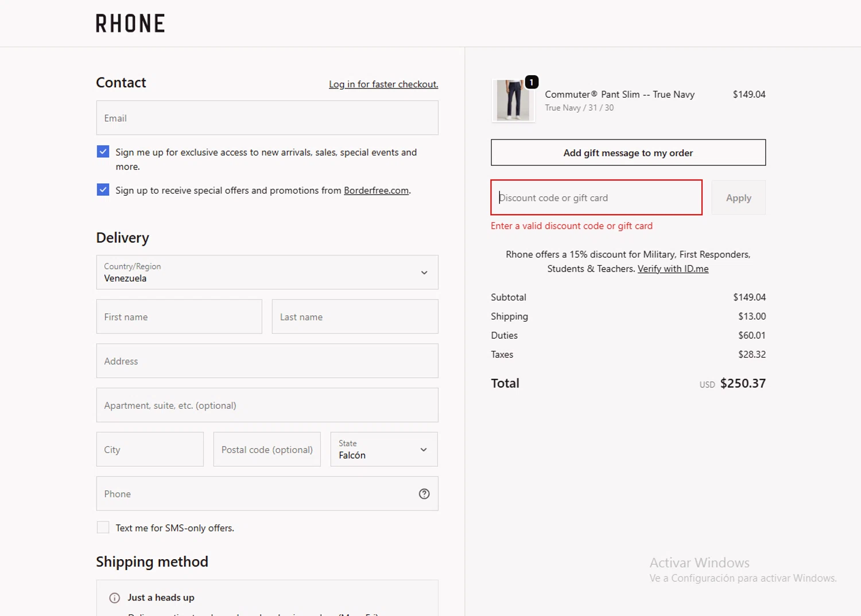The height and width of the screenshot is (616, 861).
Task: Click the discount code error message
Action: point(572,226)
